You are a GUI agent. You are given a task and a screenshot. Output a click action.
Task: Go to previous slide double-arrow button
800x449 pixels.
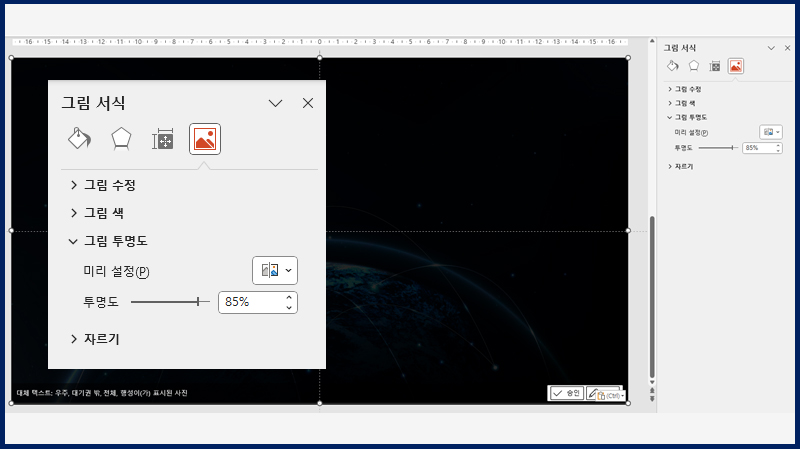coord(652,390)
